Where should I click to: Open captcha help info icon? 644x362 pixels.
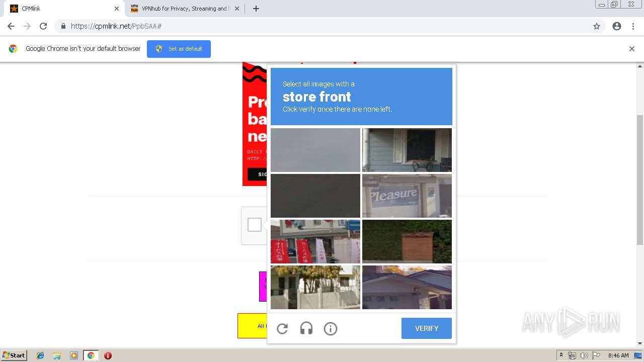point(331,329)
